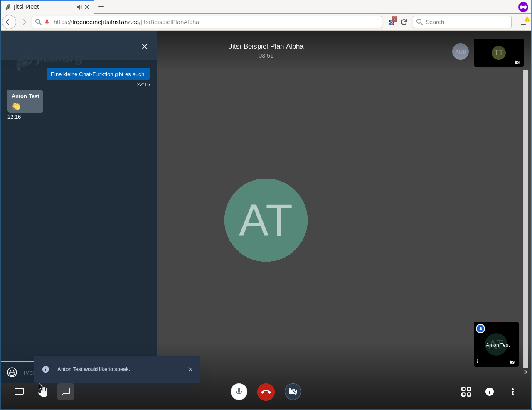Click Anton Test's waving hand message

coord(25,101)
